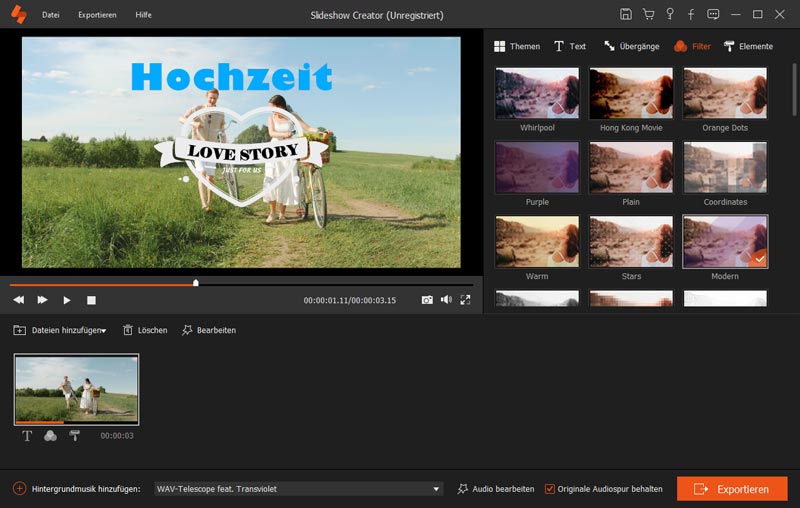The width and height of the screenshot is (800, 508).
Task: Click the text icon under the clip
Action: (27, 436)
